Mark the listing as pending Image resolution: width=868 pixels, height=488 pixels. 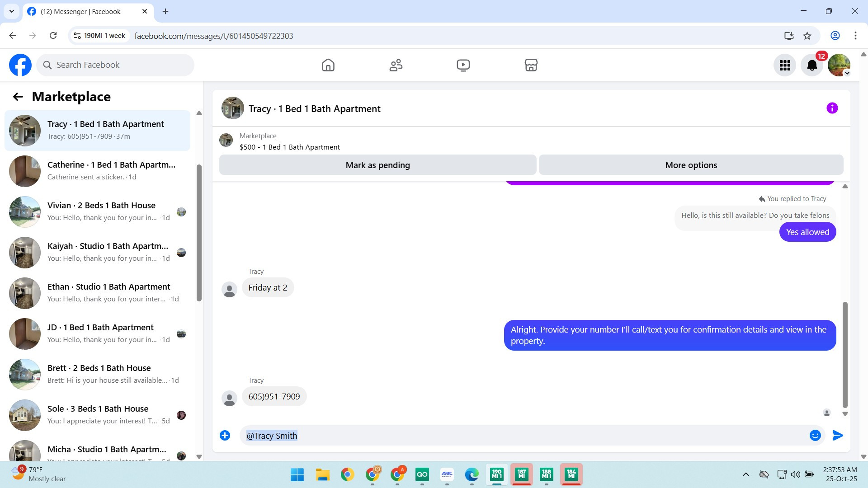[378, 165]
